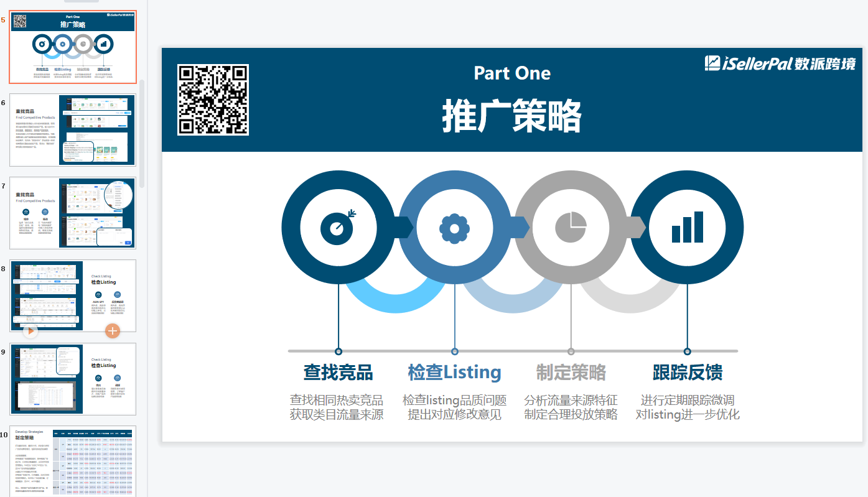Viewport: 868px width, 497px height.
Task: Select the iSellerPal logo on the slide
Action: coord(780,63)
